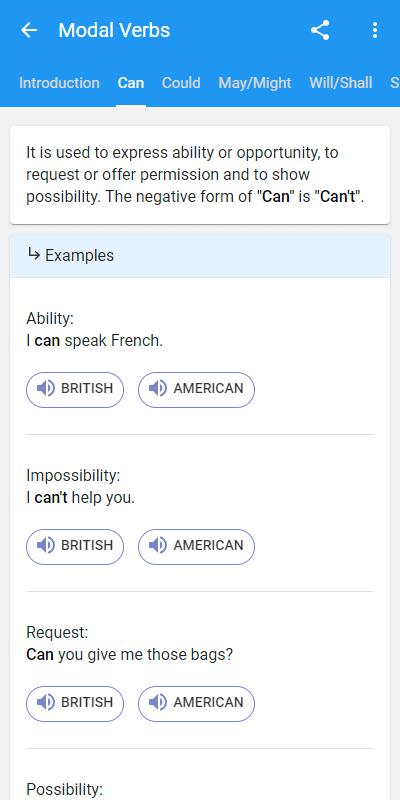Go back using the arrow icon

[29, 31]
